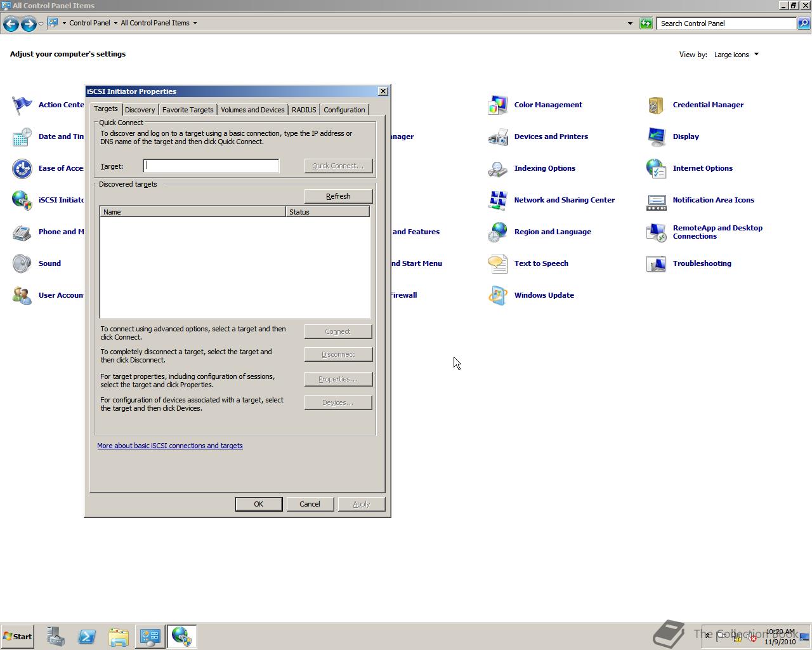
Task: Open Windows Explorer folder in taskbar
Action: (x=119, y=637)
